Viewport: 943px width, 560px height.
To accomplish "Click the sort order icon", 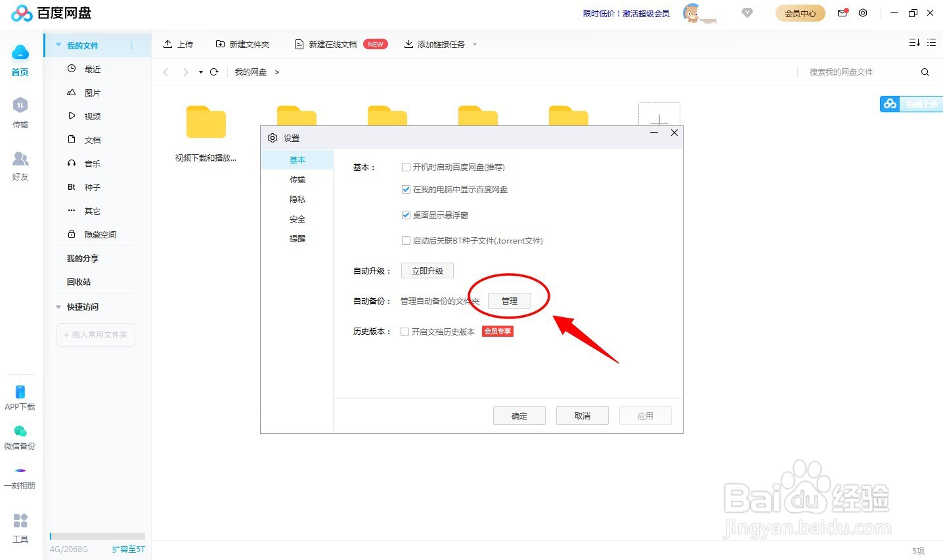I will 914,43.
